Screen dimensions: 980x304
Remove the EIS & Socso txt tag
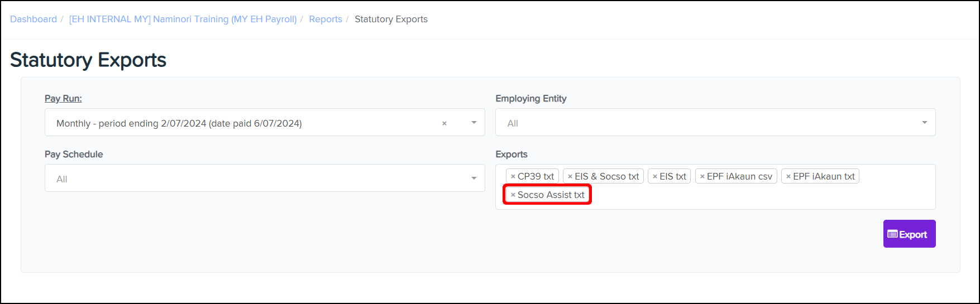[570, 177]
